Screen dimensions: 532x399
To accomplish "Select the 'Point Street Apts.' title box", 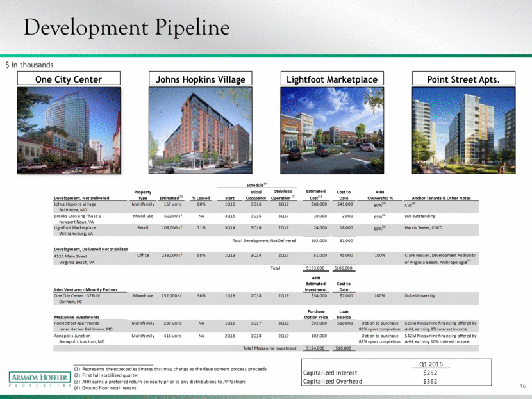I will [464, 78].
